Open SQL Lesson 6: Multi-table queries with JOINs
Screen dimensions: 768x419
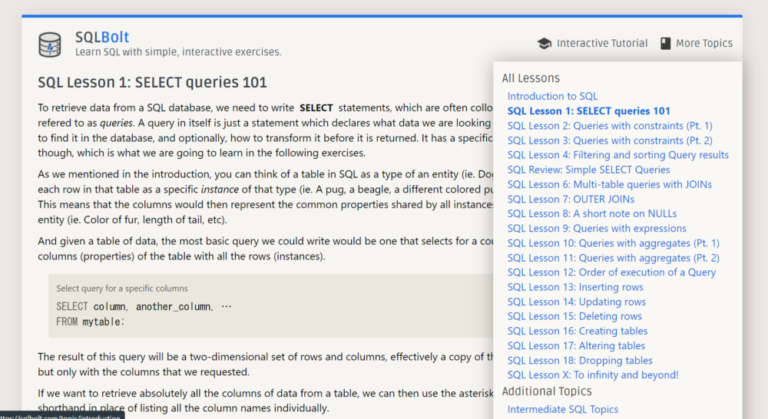coord(609,184)
